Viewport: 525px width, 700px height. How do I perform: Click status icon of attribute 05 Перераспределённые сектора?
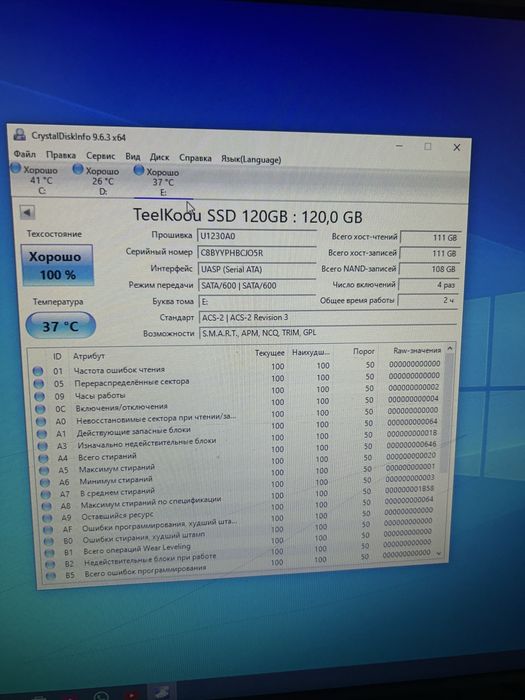(39, 383)
